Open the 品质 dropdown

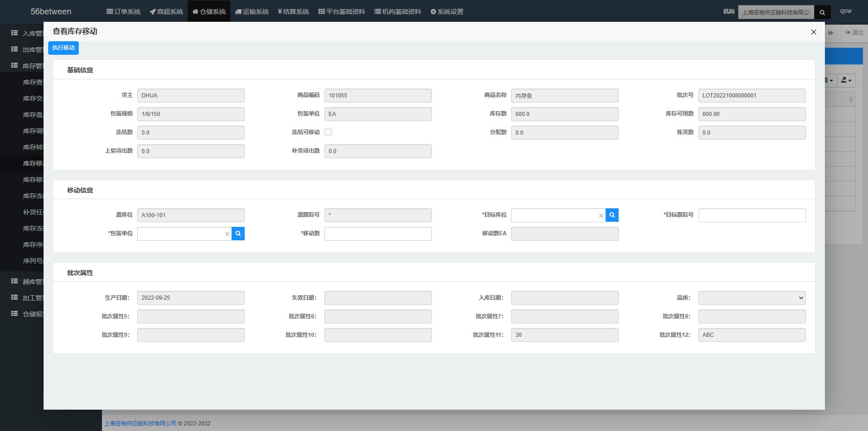click(x=752, y=298)
